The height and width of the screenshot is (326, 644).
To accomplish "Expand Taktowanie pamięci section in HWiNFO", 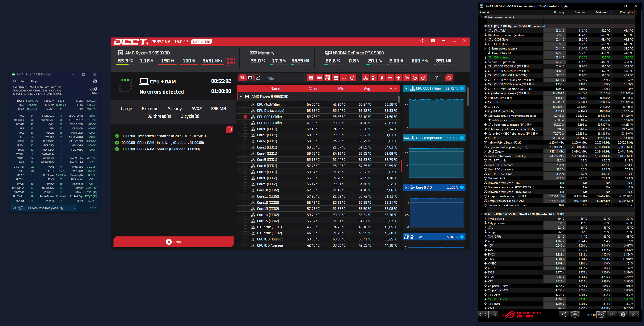I will (x=481, y=17).
